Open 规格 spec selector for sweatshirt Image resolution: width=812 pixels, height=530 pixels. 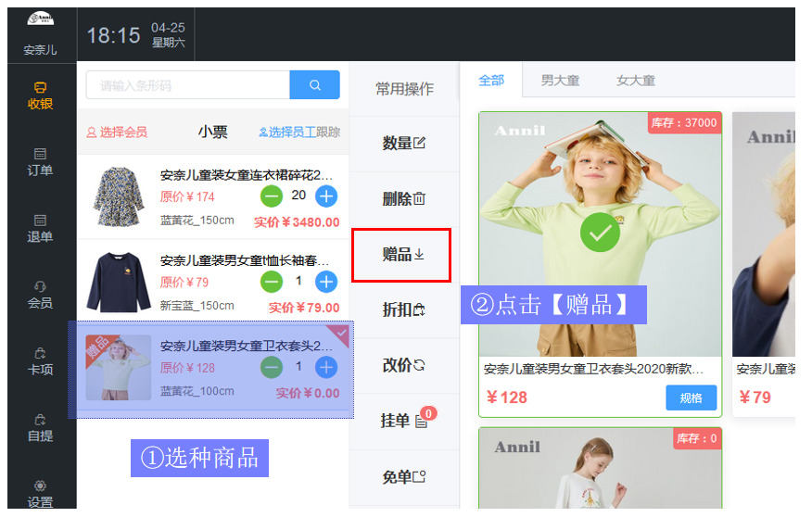(x=691, y=397)
